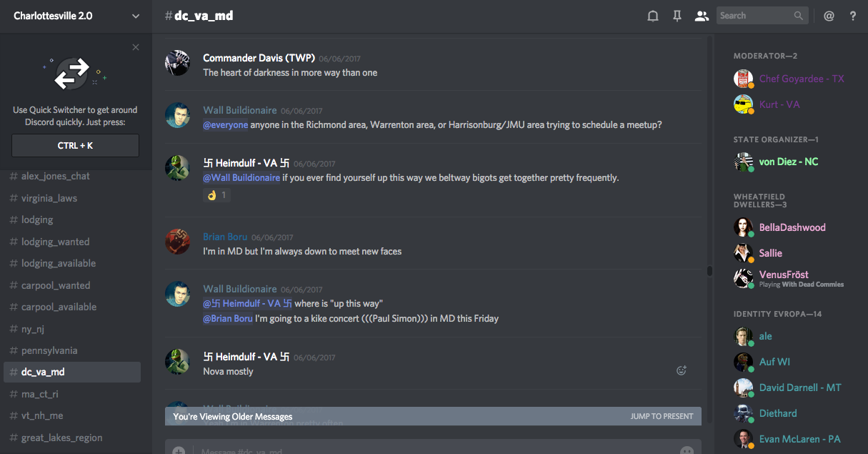Toggle the member list panel
This screenshot has width=868, height=454.
[702, 16]
